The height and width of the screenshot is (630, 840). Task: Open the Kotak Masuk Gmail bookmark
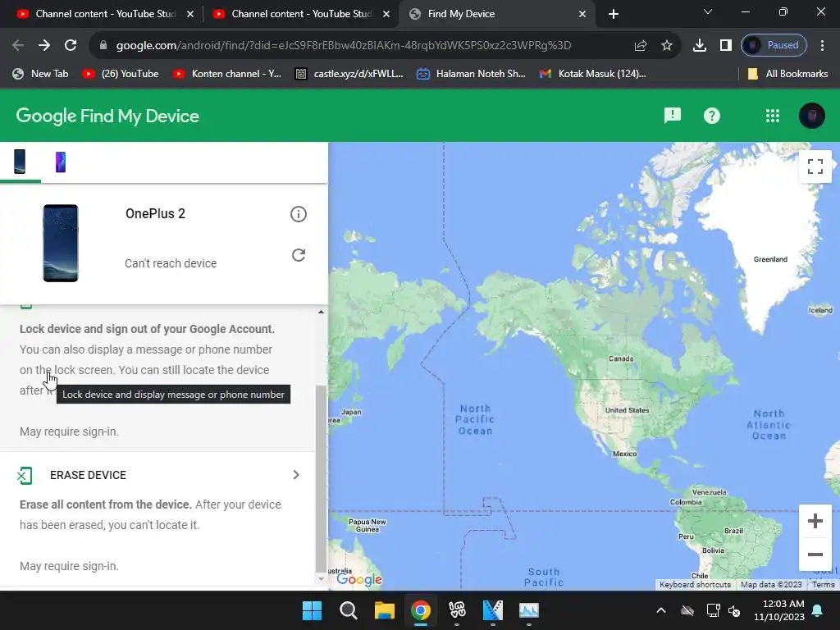coord(593,74)
